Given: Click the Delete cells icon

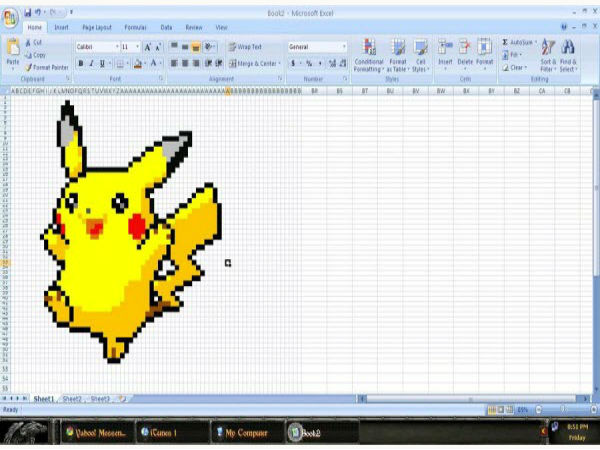Looking at the screenshot, I should coord(465,52).
